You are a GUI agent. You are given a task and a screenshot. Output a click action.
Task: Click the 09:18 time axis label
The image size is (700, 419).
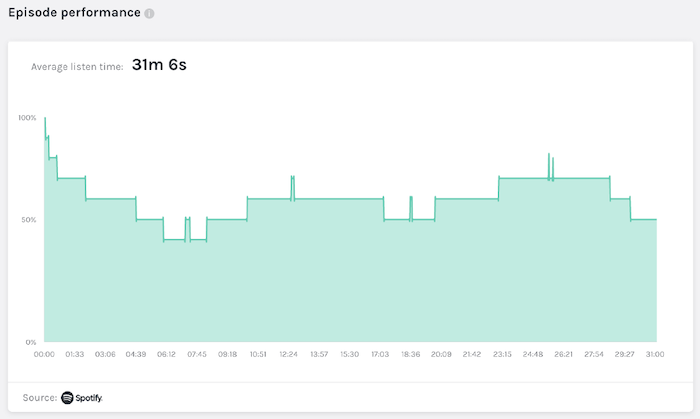pos(227,354)
